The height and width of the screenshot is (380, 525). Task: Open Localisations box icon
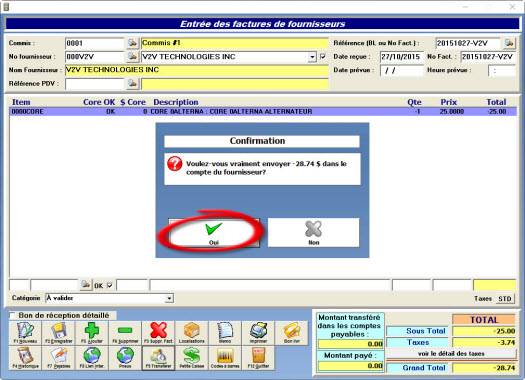tap(192, 333)
